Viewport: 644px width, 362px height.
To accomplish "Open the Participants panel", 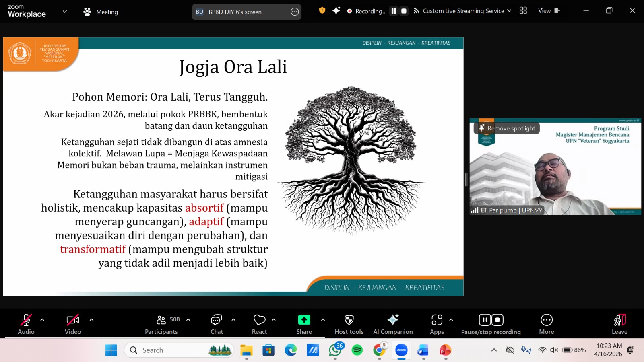I will point(161,324).
